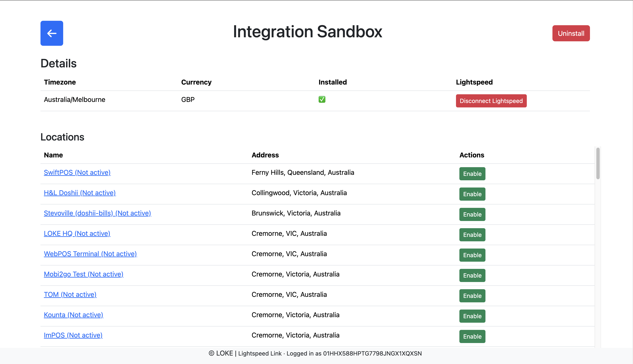The image size is (633, 364).
Task: Enable the Kounta location
Action: point(472,316)
